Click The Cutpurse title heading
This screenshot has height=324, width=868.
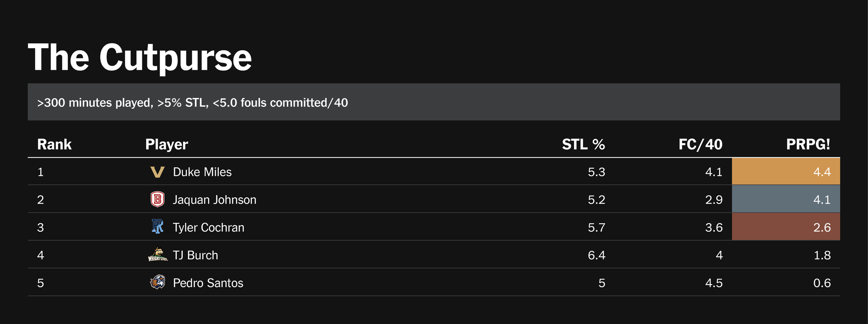140,58
